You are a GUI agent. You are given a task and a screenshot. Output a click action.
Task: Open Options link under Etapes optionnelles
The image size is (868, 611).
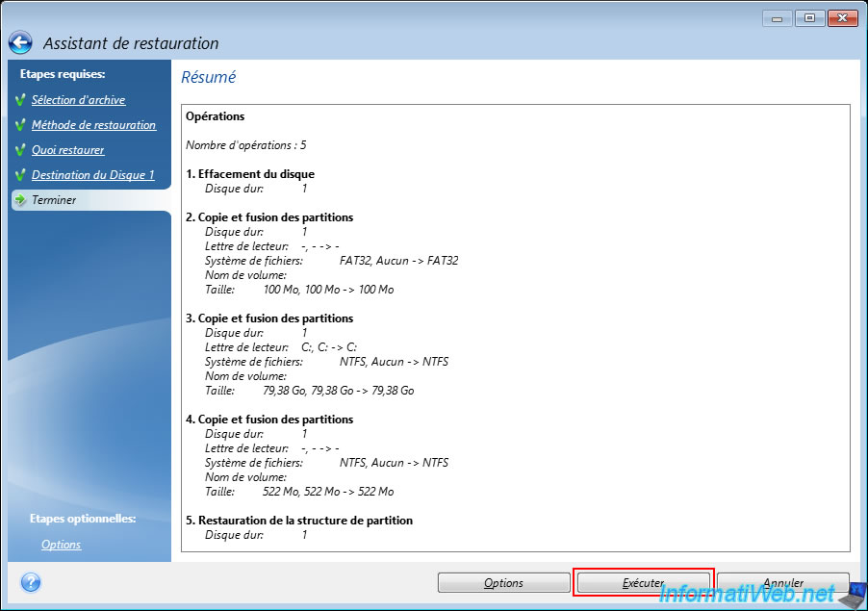click(61, 545)
